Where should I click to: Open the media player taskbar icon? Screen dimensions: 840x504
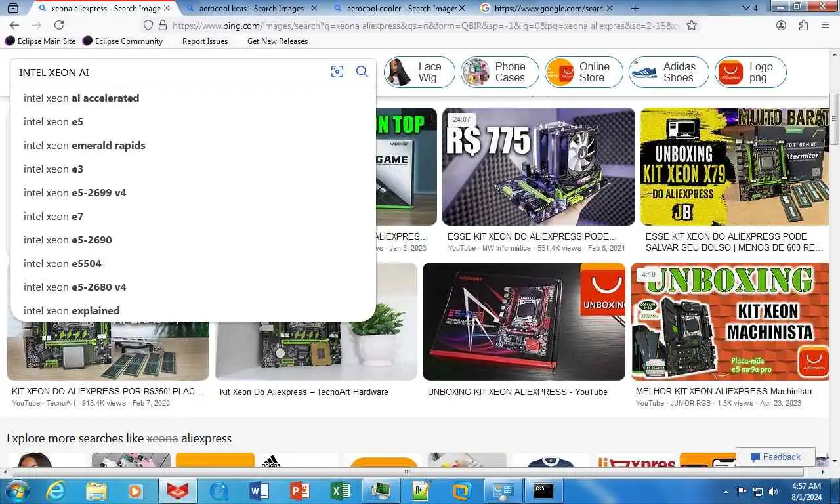(136, 491)
